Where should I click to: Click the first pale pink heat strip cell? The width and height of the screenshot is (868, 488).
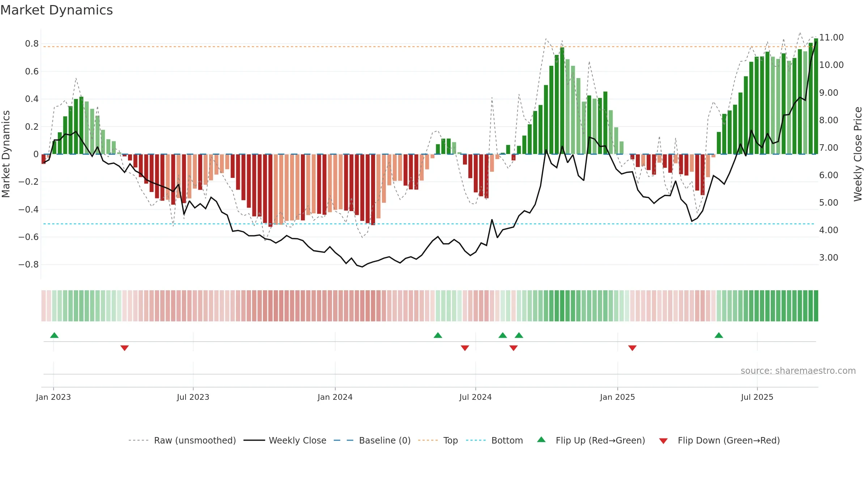(43, 306)
